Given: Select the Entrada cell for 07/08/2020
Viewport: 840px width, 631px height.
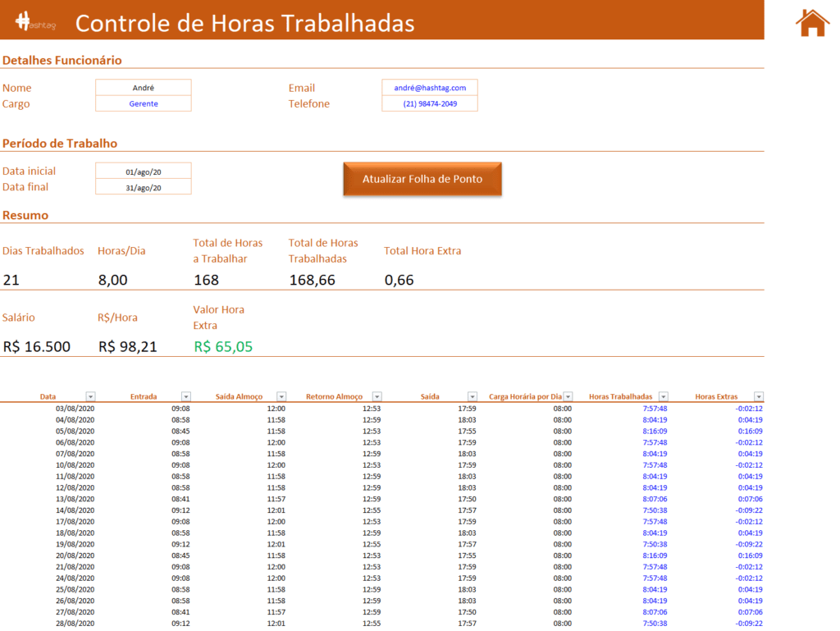Looking at the screenshot, I should [x=180, y=454].
